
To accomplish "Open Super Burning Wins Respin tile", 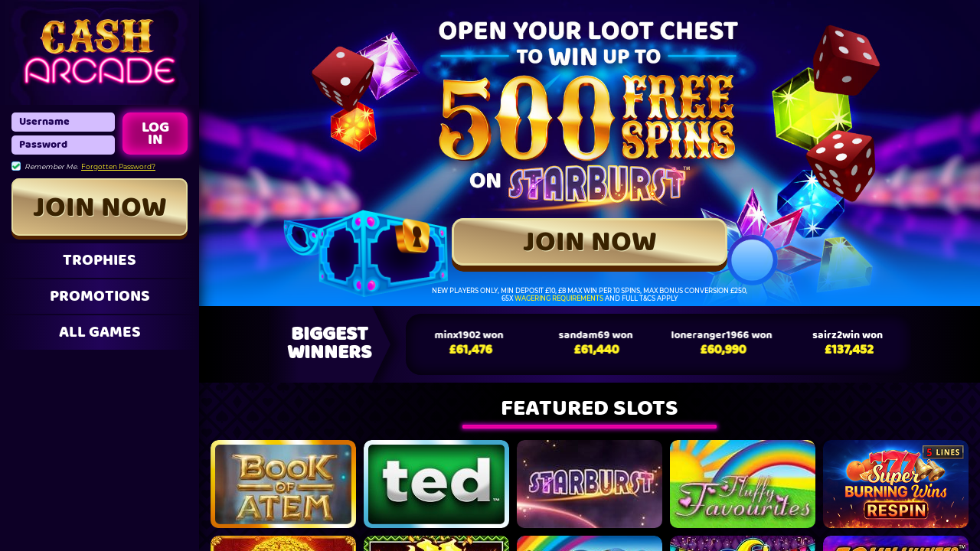I will coord(896,484).
